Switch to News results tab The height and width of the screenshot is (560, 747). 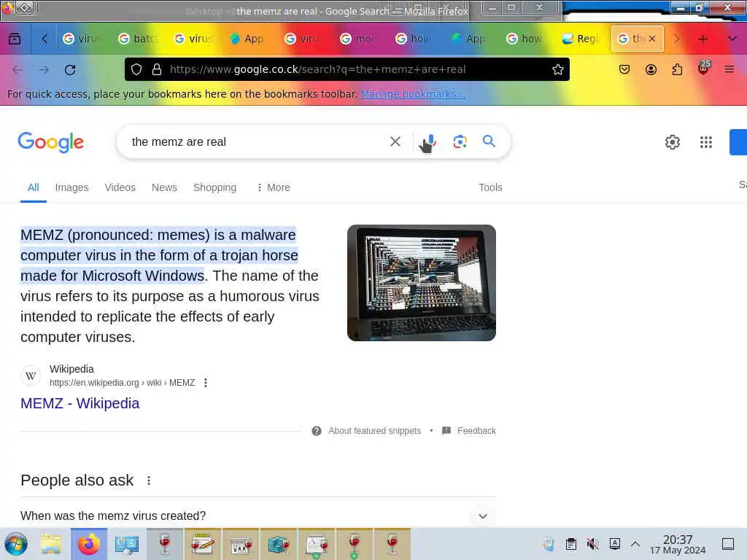point(164,187)
